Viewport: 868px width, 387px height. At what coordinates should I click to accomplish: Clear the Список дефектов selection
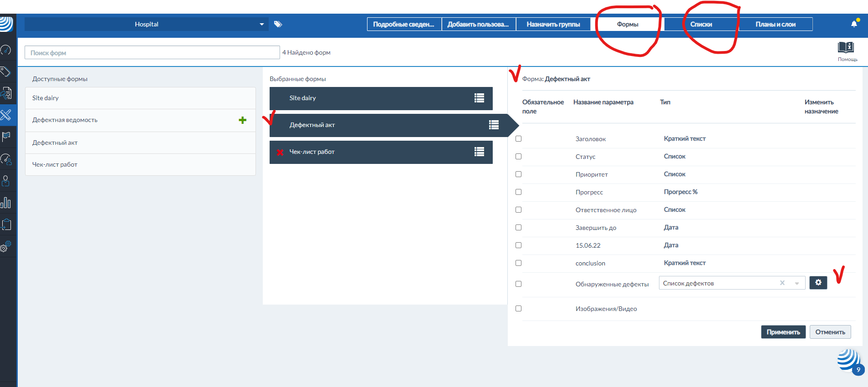coord(782,283)
